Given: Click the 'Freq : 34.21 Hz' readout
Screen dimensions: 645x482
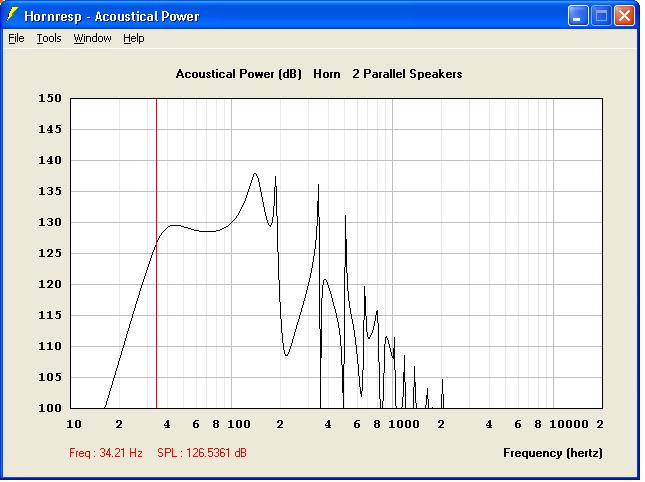Looking at the screenshot, I should click(106, 453).
